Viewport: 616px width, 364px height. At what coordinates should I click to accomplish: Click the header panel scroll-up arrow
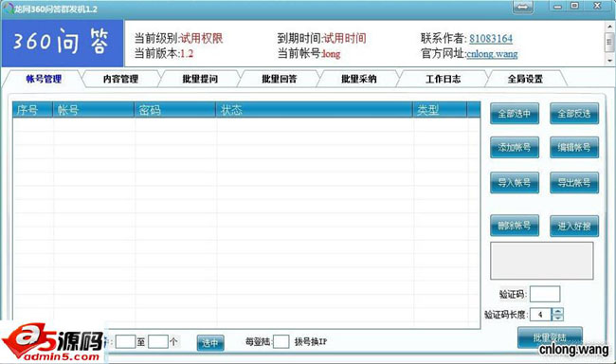tap(609, 27)
